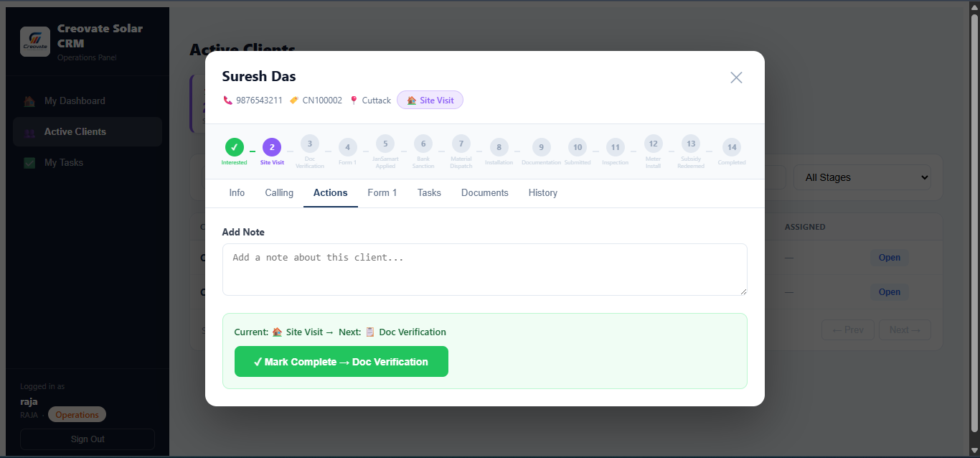
Task: Click the Site Visit status badge
Action: pyautogui.click(x=430, y=101)
